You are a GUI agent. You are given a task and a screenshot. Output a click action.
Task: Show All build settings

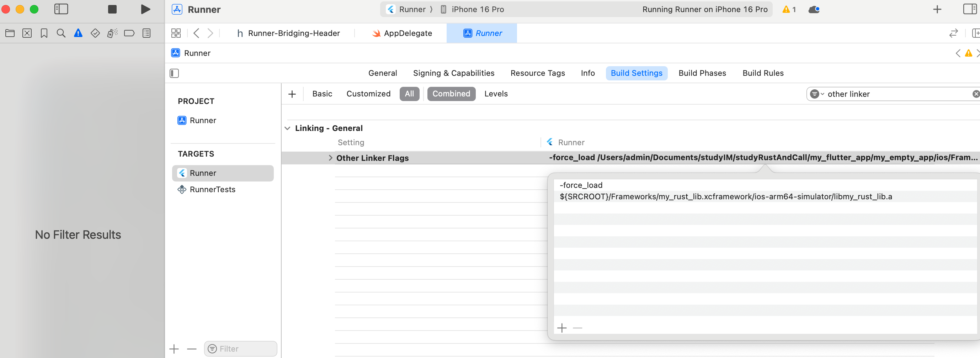[409, 94]
